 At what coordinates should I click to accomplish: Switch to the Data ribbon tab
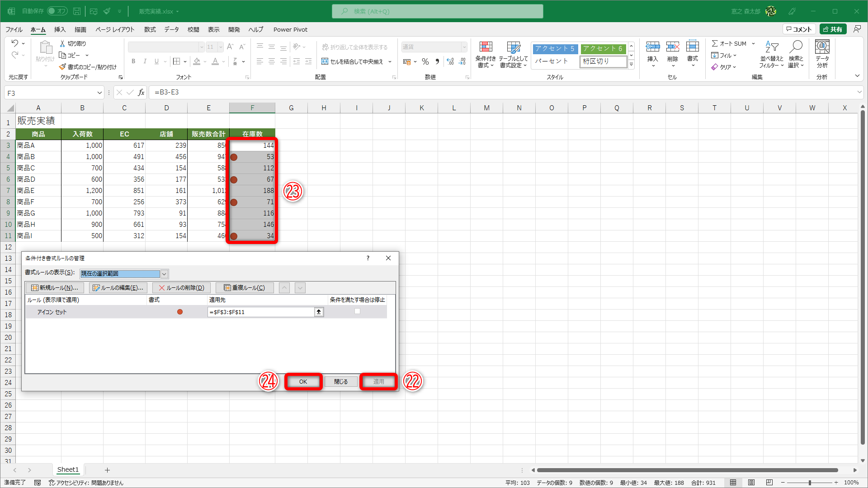point(171,29)
